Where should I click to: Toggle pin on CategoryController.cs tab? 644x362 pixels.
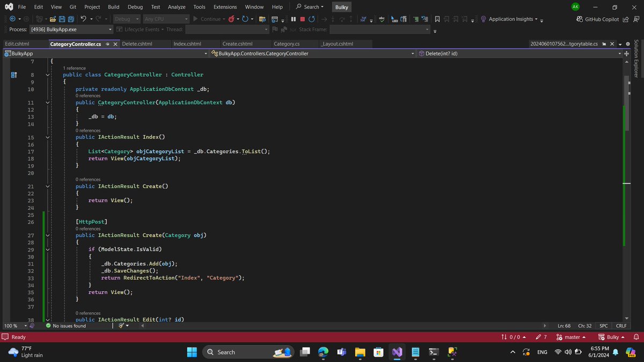107,44
